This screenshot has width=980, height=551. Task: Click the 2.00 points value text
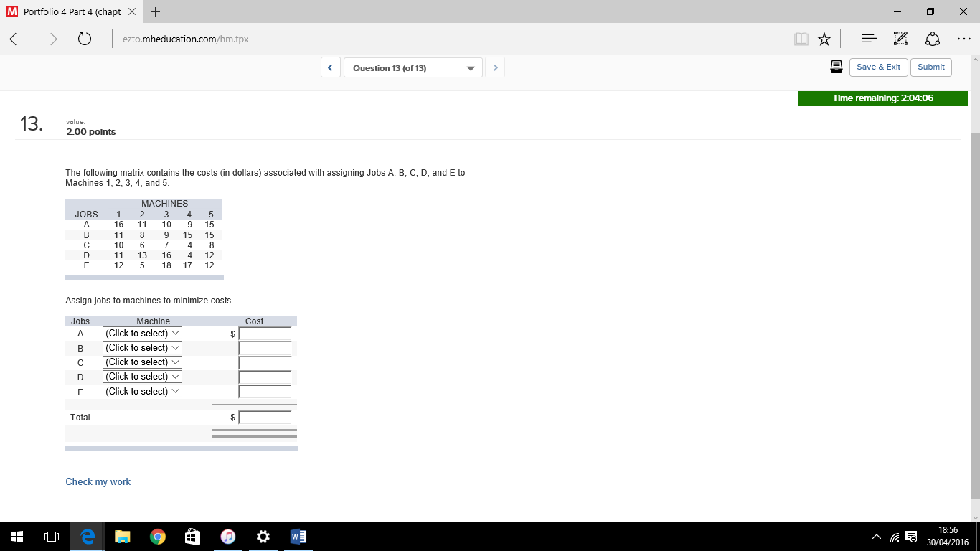point(91,132)
